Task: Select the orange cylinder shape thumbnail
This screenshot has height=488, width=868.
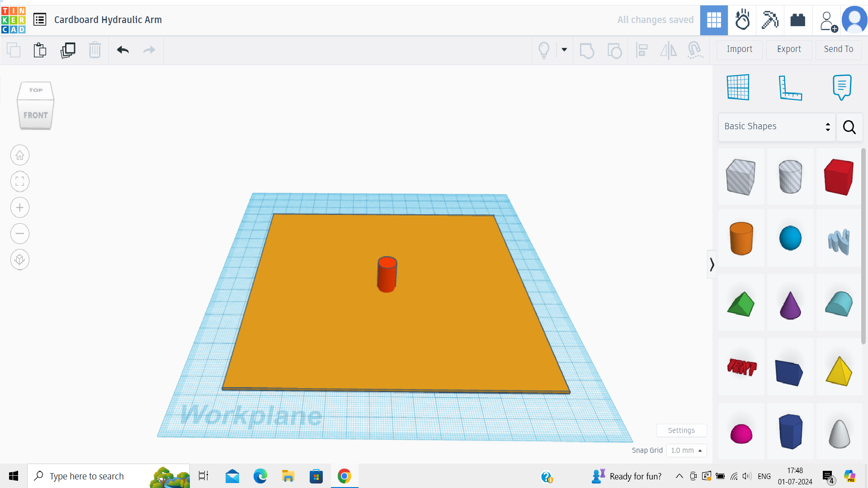Action: pos(741,238)
